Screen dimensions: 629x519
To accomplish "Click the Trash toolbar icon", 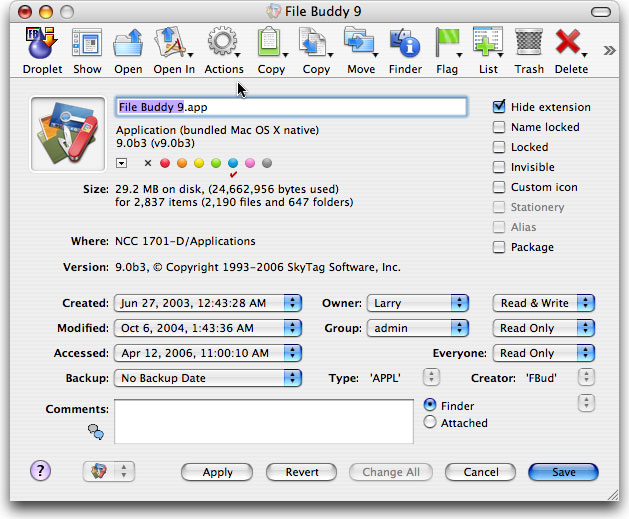I will click(529, 42).
